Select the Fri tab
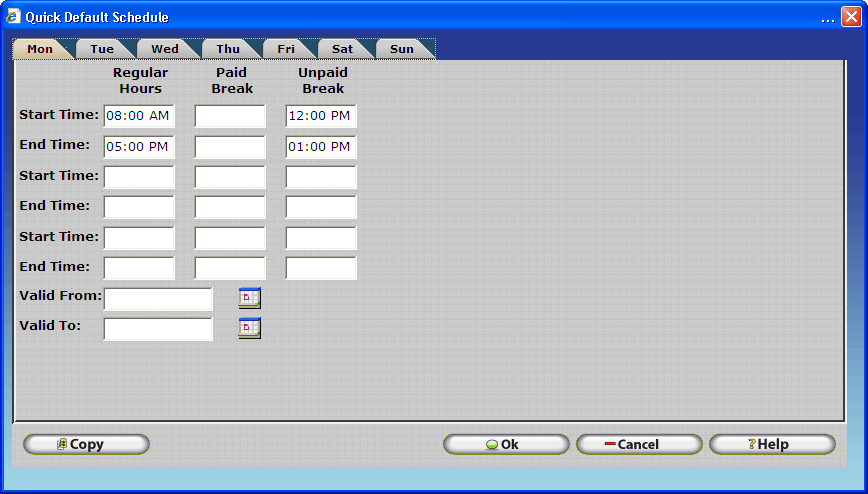 (x=286, y=49)
